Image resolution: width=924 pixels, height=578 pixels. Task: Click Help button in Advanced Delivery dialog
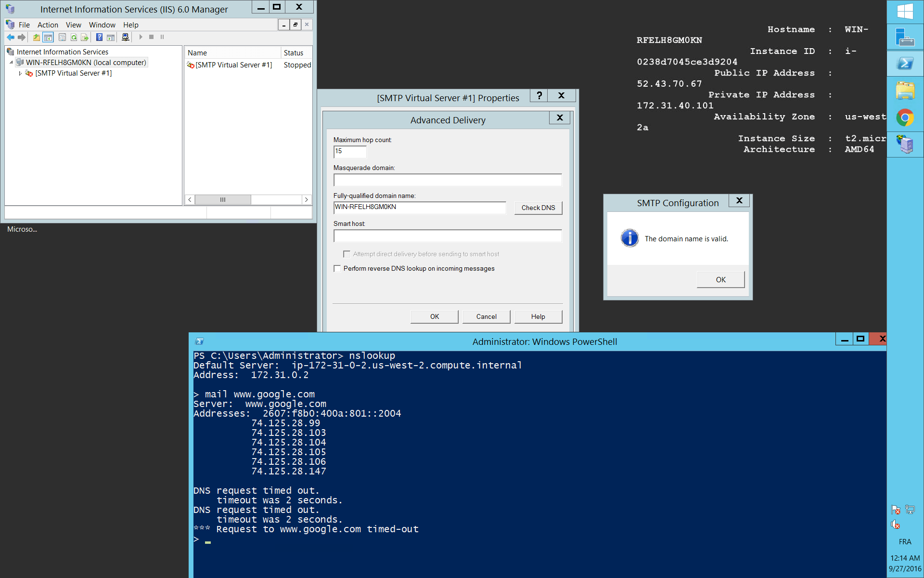[538, 316]
